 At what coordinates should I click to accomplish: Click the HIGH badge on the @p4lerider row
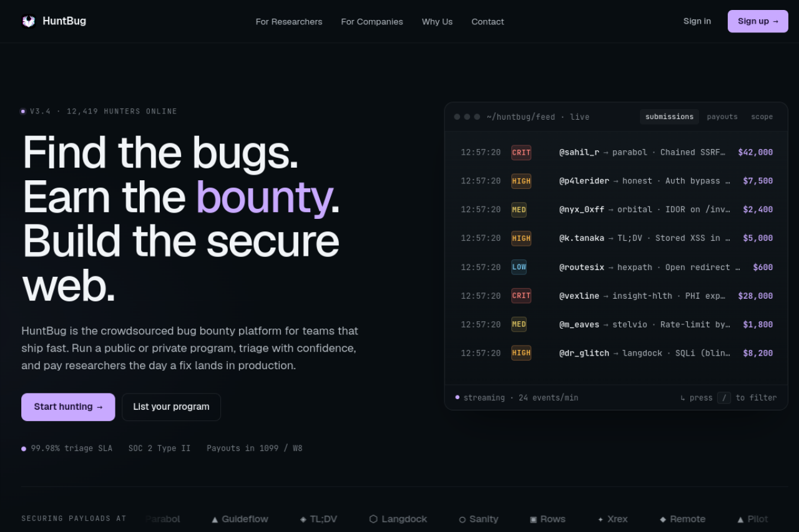coord(521,181)
